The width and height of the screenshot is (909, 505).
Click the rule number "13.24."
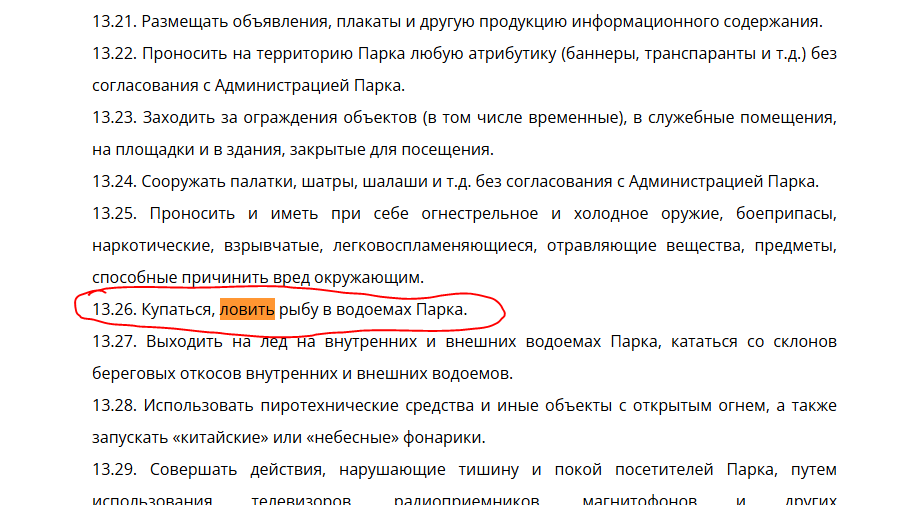[114, 181]
